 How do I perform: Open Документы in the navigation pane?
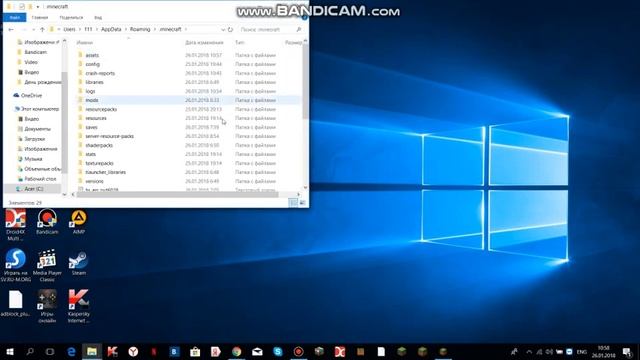coord(34,129)
